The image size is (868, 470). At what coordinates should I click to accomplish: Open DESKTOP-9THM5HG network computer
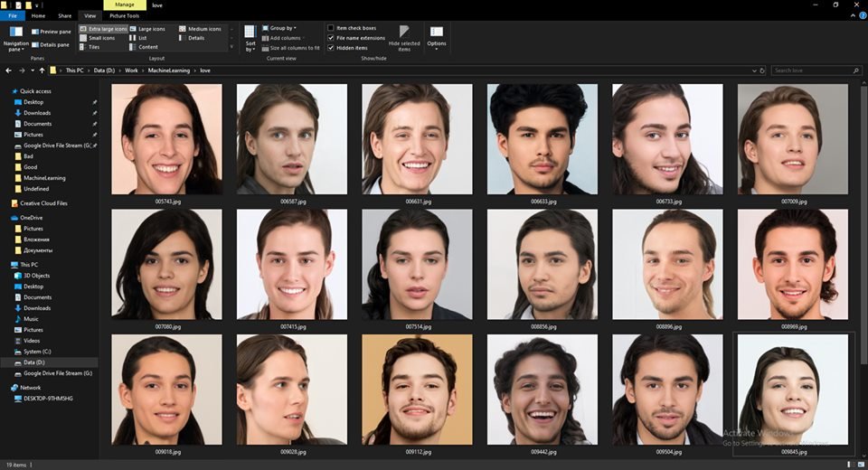(43, 399)
